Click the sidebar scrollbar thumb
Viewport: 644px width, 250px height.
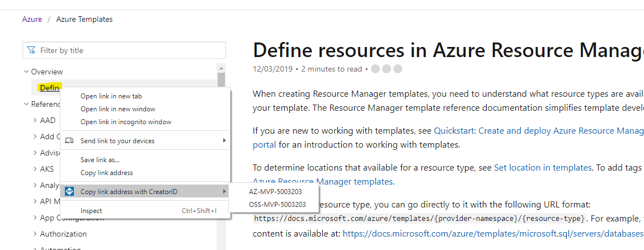tap(222, 80)
